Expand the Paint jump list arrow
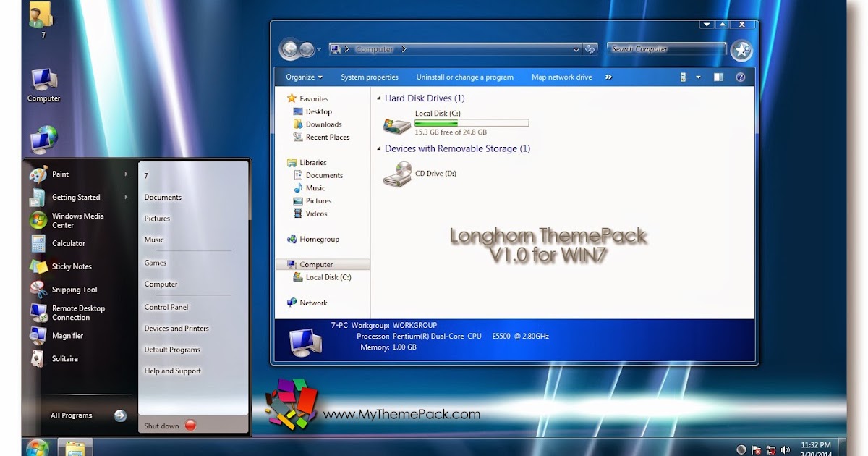 click(x=126, y=174)
